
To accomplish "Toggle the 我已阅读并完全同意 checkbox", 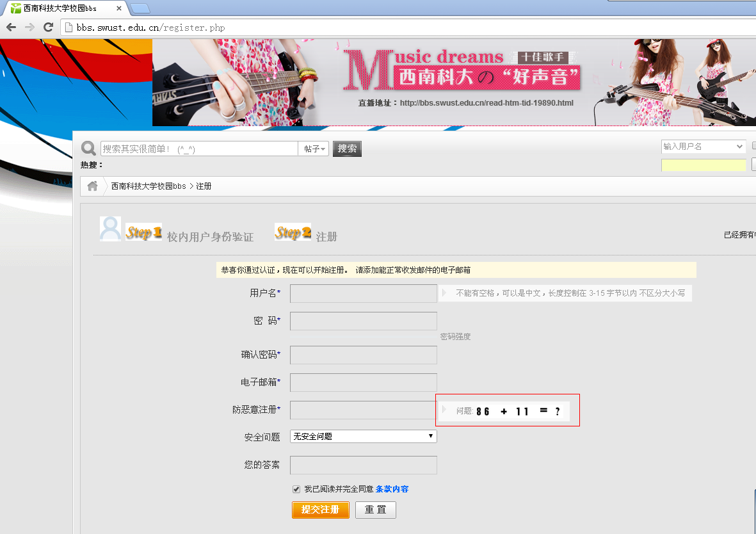I will tap(296, 489).
